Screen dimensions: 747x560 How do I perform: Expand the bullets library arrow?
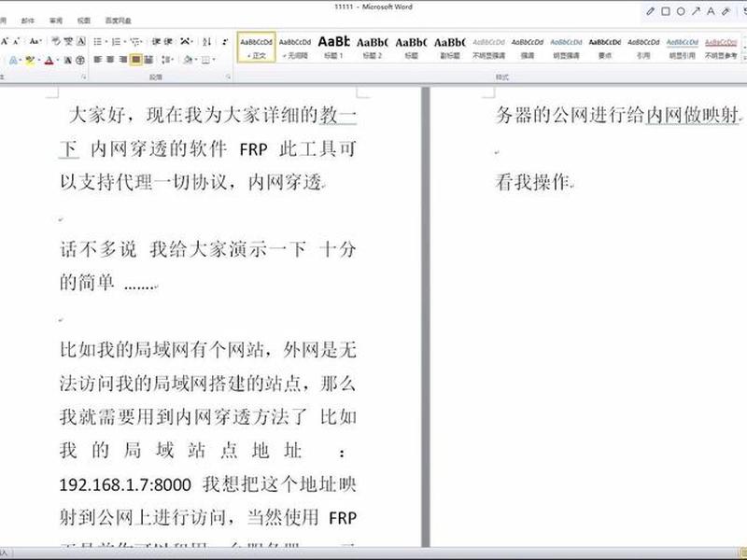click(106, 42)
